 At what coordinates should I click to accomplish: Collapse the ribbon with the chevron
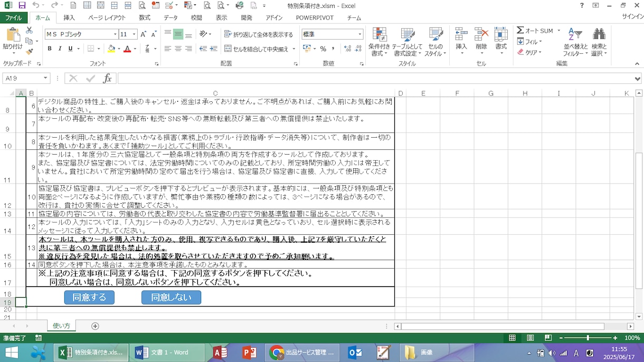(x=637, y=63)
